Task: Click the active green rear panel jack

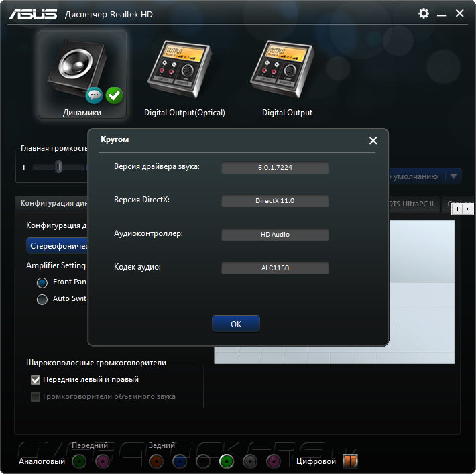Action: click(227, 461)
